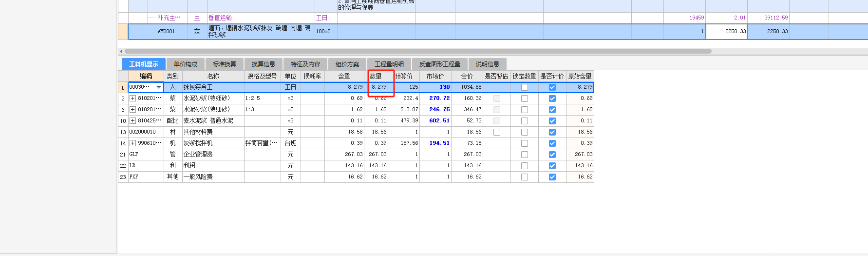Select market price 246.75 cell
Image resolution: width=868 pixels, height=256 pixels.
pyautogui.click(x=435, y=110)
